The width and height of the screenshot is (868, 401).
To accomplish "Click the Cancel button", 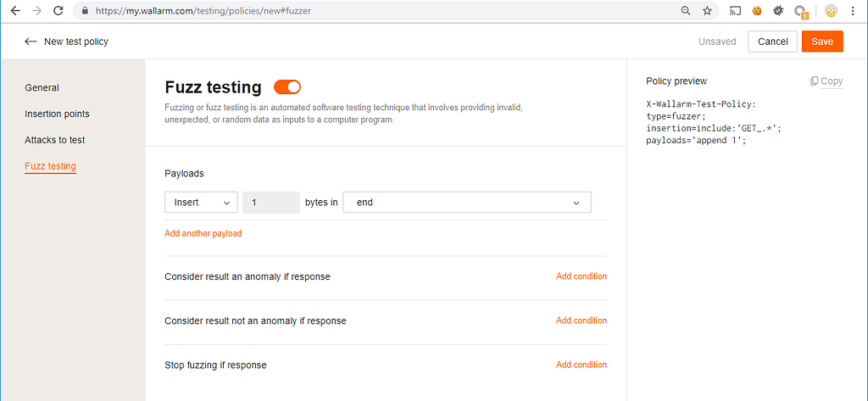I will (773, 42).
